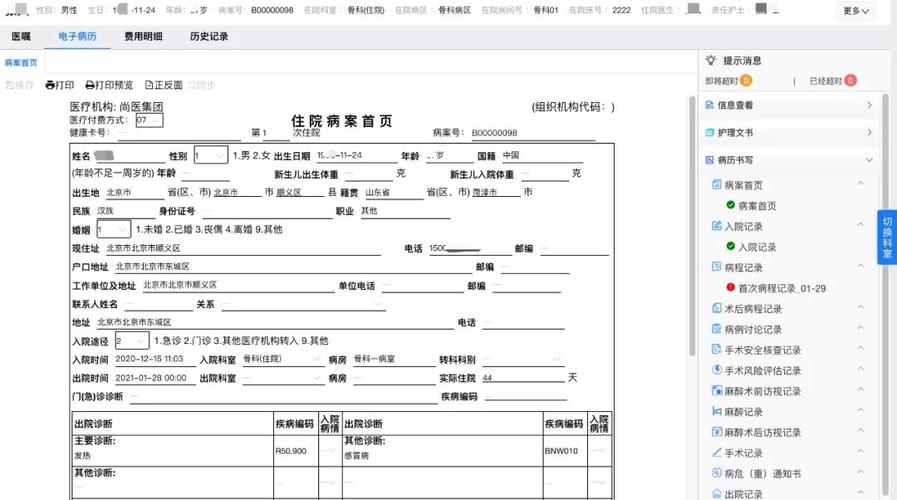This screenshot has height=500, width=897.
Task: Click the 现住址 address input field
Action: click(243, 248)
